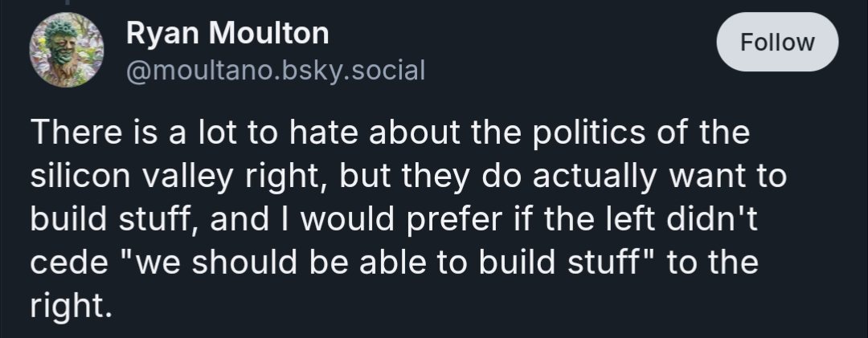Click the green face in the avatar image

[63, 44]
